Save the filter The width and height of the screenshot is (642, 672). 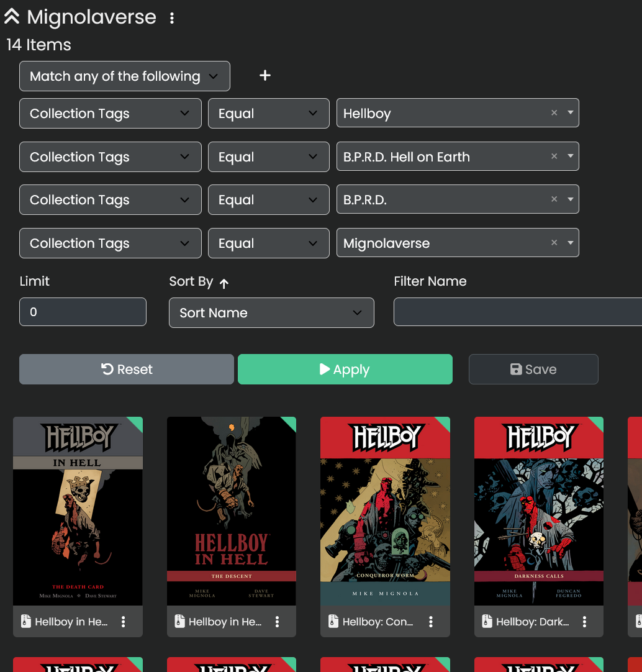point(533,370)
